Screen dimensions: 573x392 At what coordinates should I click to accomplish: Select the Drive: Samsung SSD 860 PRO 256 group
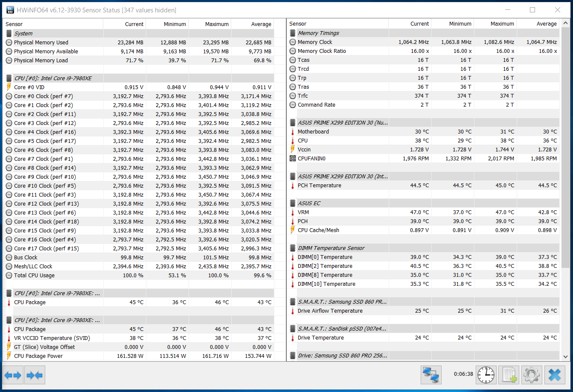(x=423, y=355)
